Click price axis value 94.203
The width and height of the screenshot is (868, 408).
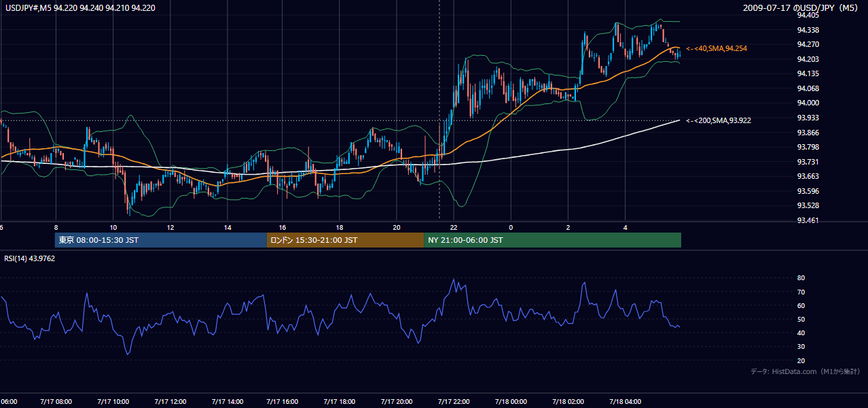[x=808, y=59]
